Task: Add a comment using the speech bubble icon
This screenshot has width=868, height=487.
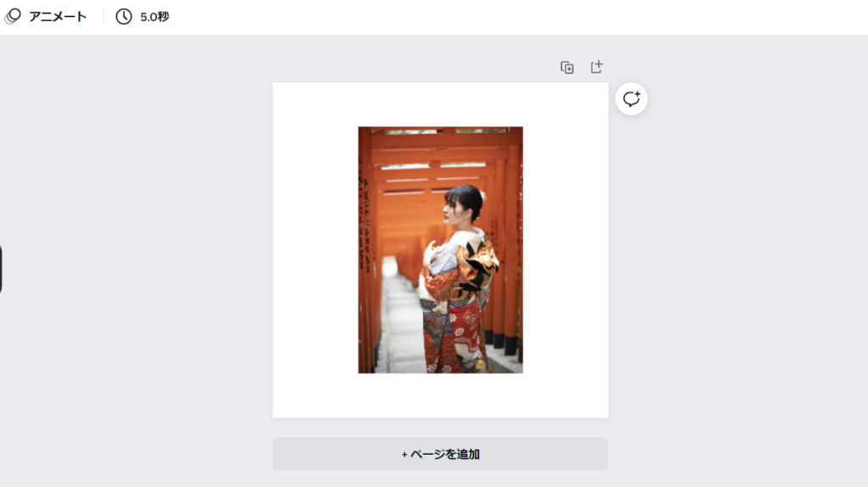Action: point(631,99)
